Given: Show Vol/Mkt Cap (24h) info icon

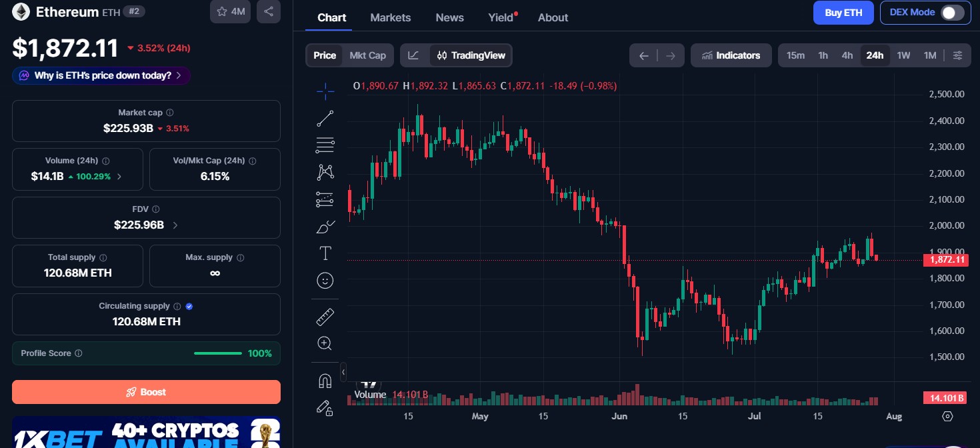Looking at the screenshot, I should point(253,161).
